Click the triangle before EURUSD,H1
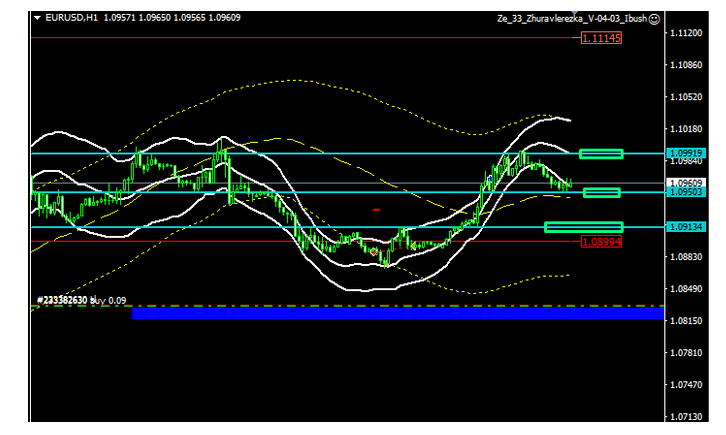Viewport: 726px width, 435px height. click(x=37, y=18)
